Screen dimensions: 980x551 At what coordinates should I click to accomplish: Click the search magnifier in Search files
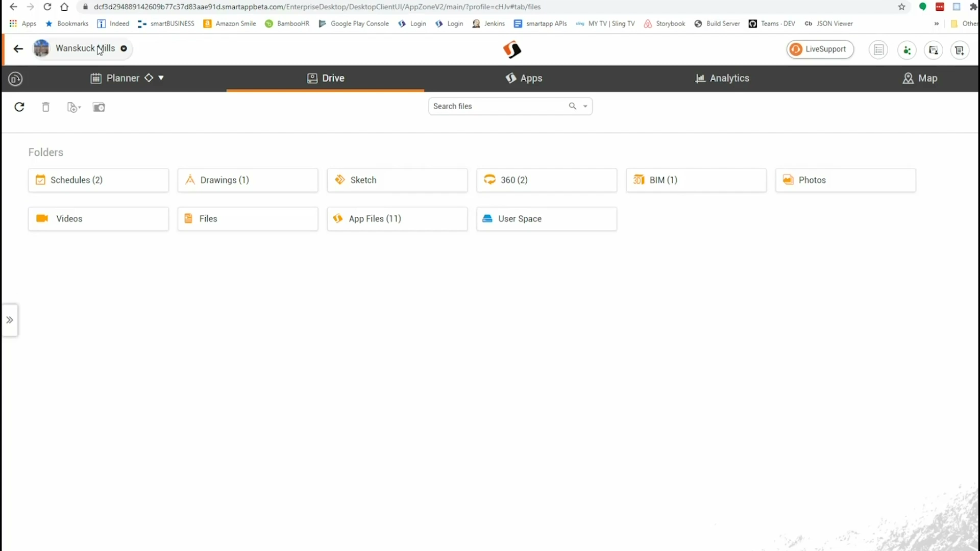point(573,106)
